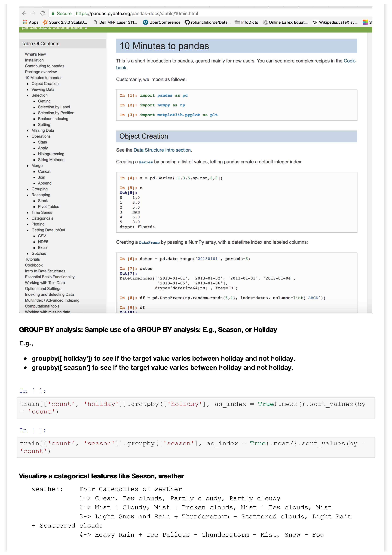Open Online LaTeX Equation bookmark
392x555 pixels.
tap(285, 22)
